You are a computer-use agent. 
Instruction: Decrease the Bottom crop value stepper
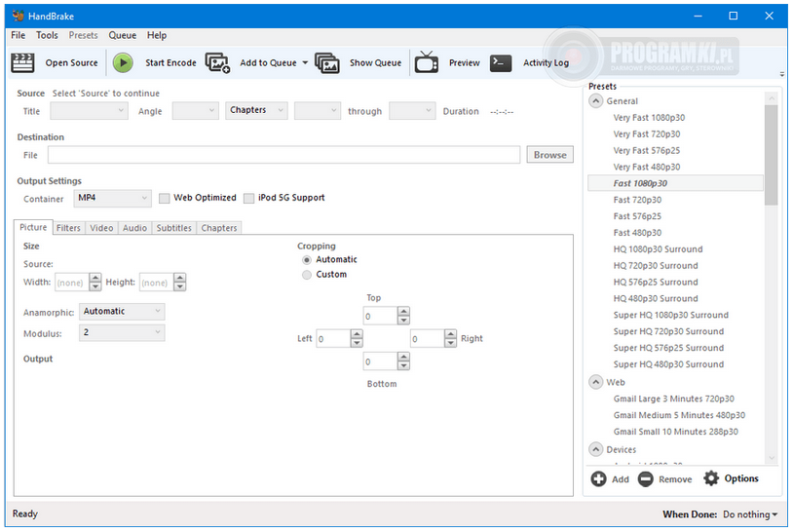(x=403, y=365)
